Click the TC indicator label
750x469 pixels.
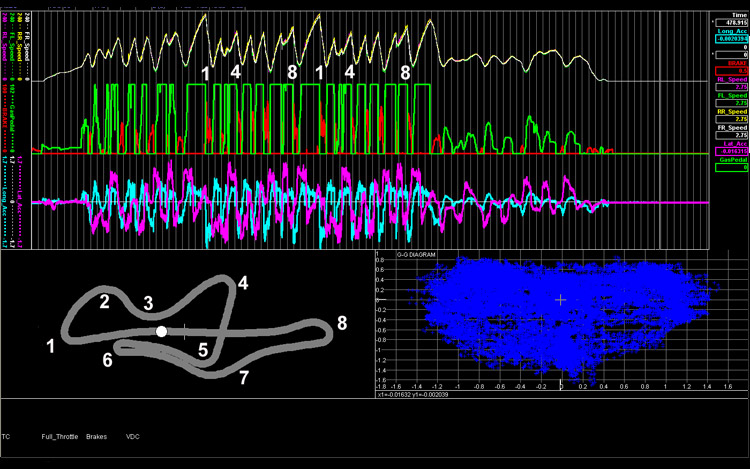click(6, 437)
